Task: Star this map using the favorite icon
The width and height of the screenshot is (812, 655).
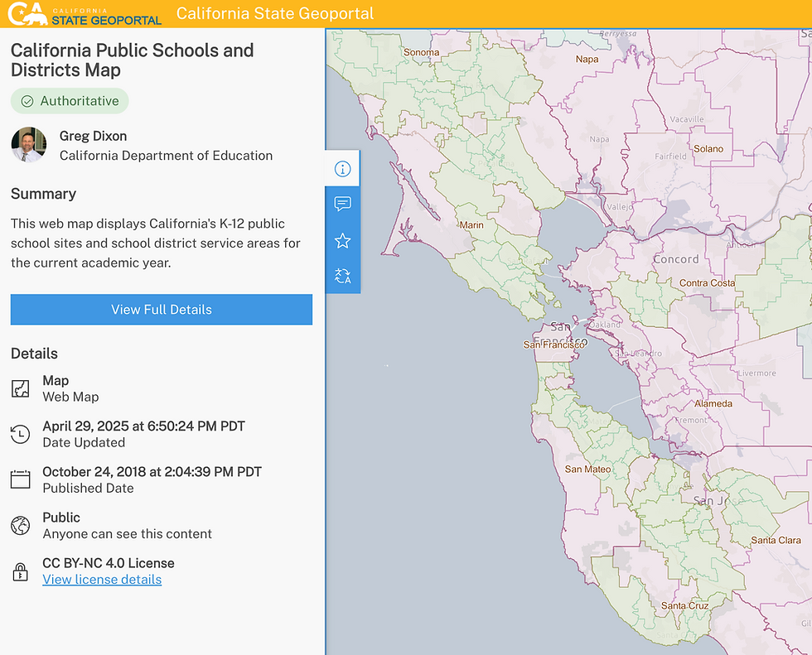Action: point(342,240)
